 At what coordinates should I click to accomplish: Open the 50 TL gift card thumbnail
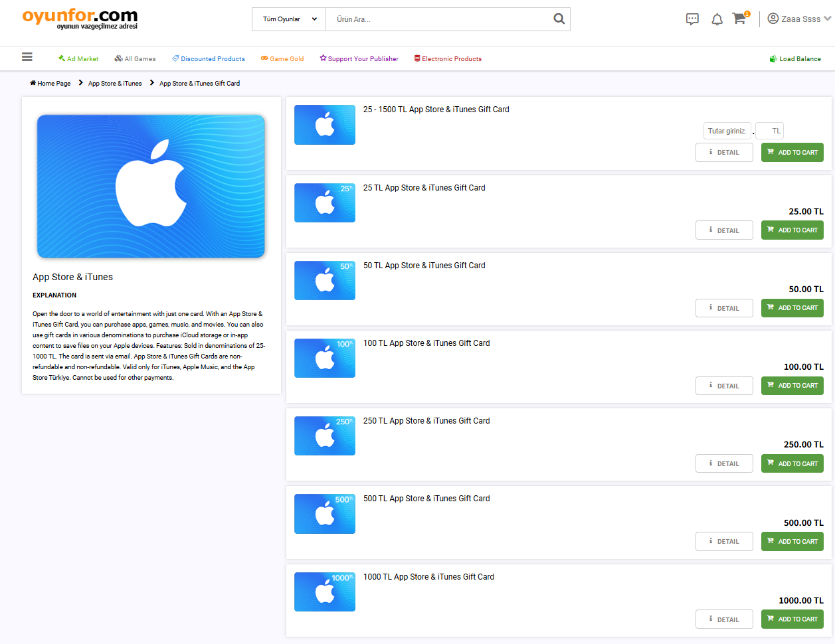[325, 280]
